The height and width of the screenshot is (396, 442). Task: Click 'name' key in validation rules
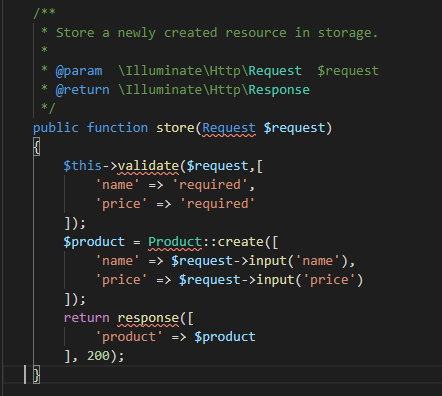coord(117,185)
